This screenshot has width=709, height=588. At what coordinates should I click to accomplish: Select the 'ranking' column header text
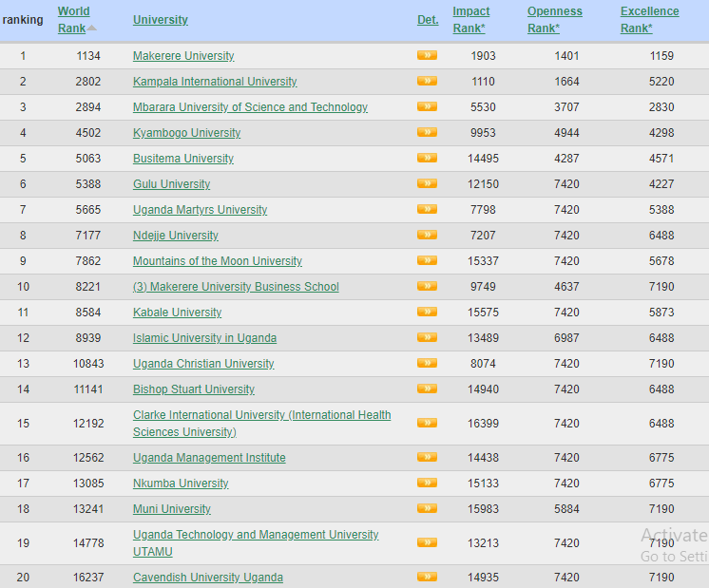click(23, 20)
